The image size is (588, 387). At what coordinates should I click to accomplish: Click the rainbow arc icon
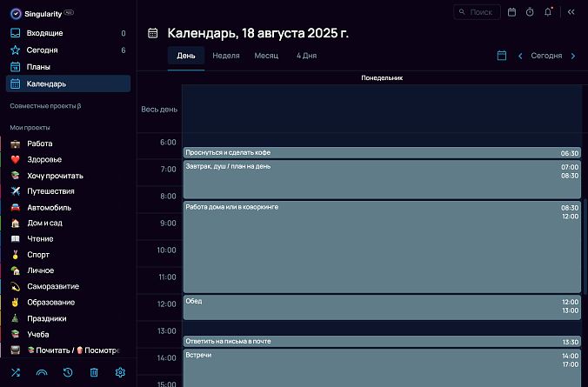[x=42, y=372]
